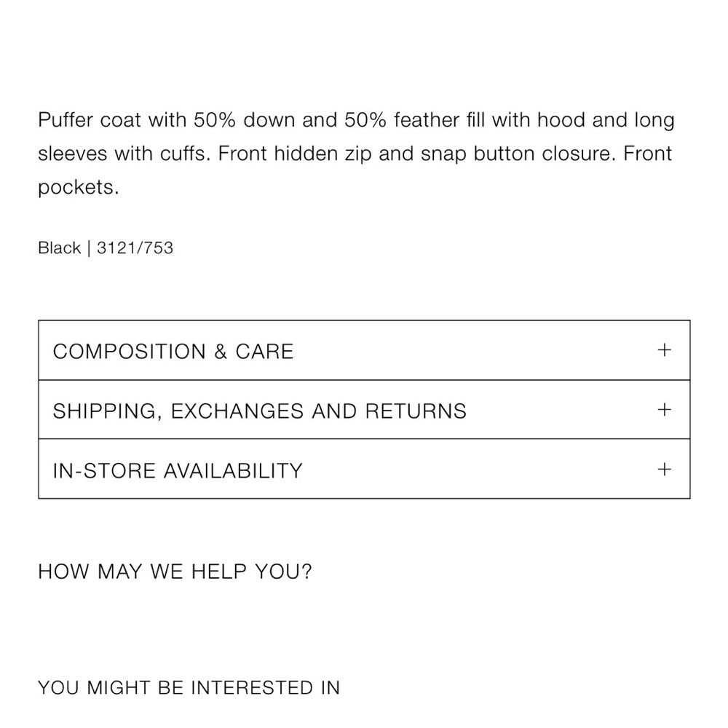Click the plus icon beside Composition & Care

[665, 350]
